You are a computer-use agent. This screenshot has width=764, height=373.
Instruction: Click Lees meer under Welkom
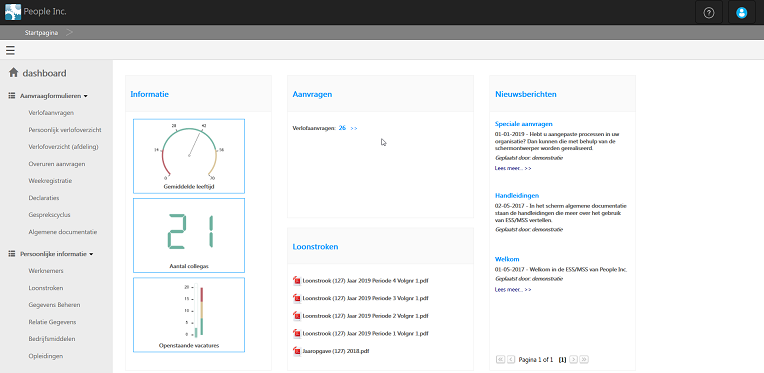pos(513,289)
